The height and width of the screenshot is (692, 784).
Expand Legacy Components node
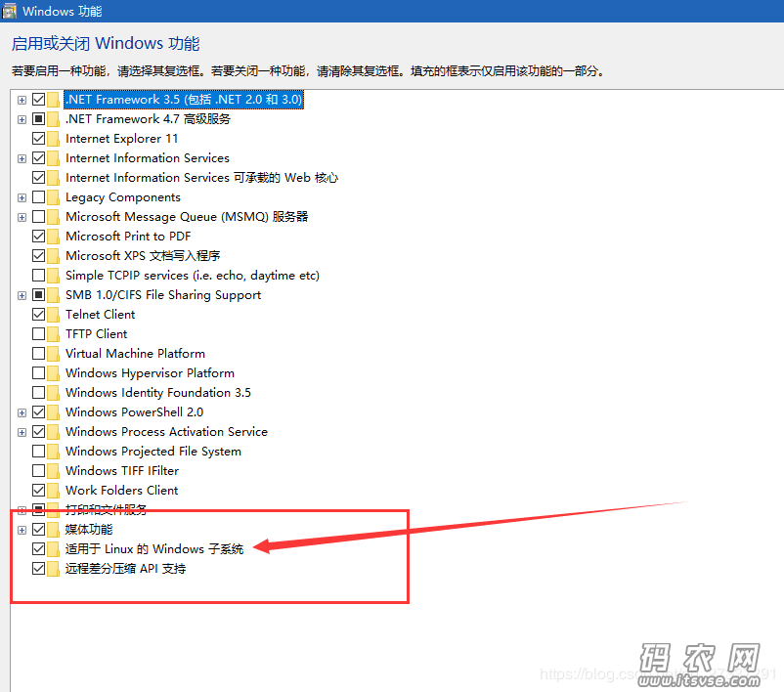[22, 197]
